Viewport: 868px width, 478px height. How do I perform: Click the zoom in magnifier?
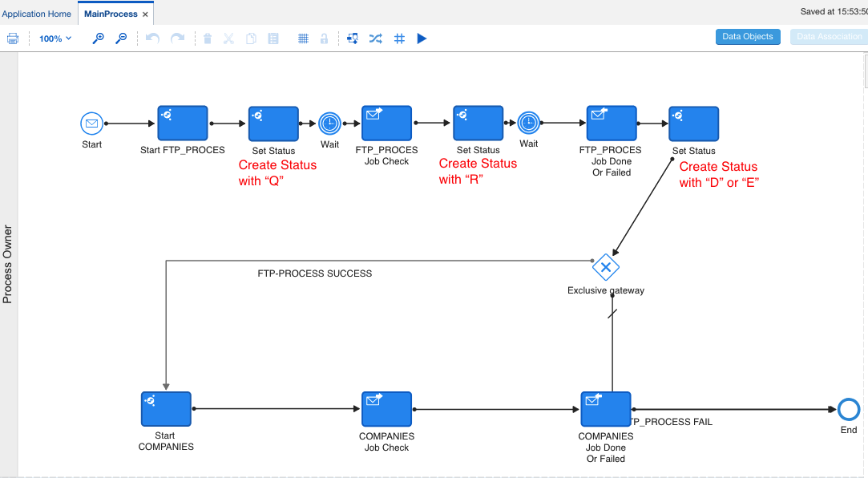(x=99, y=38)
